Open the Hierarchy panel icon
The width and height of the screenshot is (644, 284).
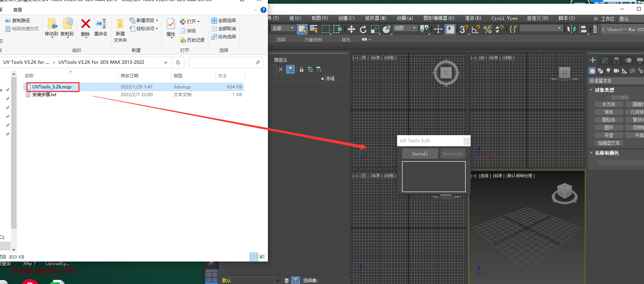click(x=616, y=60)
